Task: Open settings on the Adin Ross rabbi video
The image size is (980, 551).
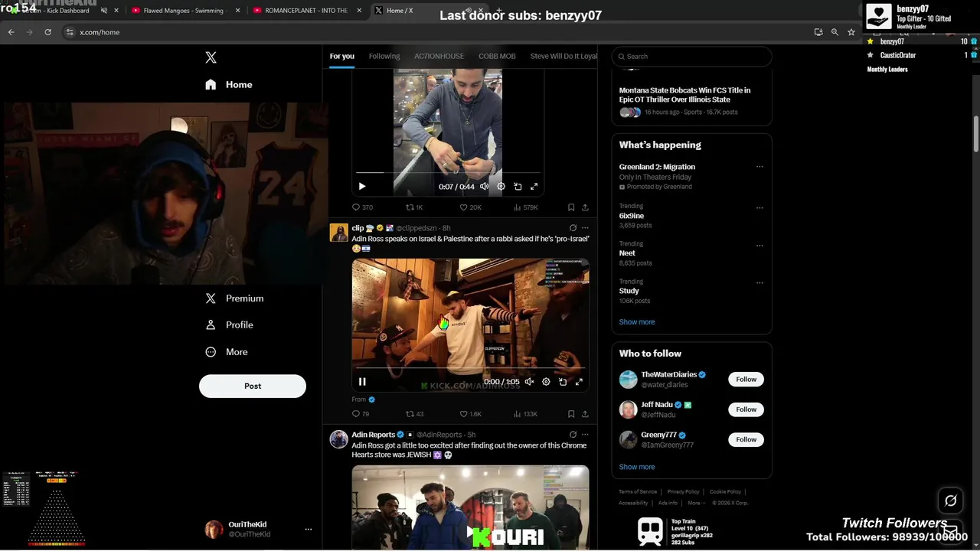Action: click(x=546, y=382)
